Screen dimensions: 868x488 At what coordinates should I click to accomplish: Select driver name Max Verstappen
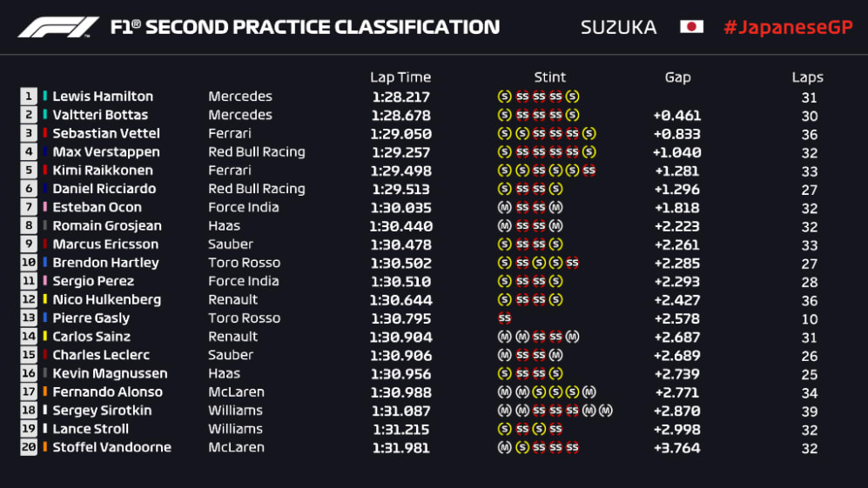pos(106,152)
